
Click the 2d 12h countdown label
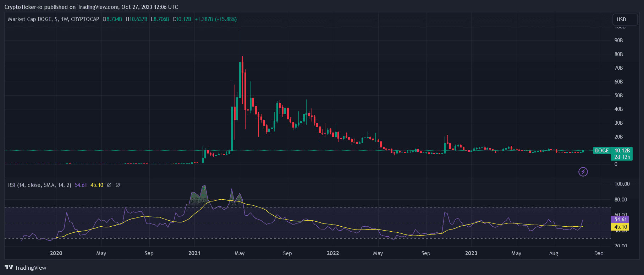(x=622, y=157)
